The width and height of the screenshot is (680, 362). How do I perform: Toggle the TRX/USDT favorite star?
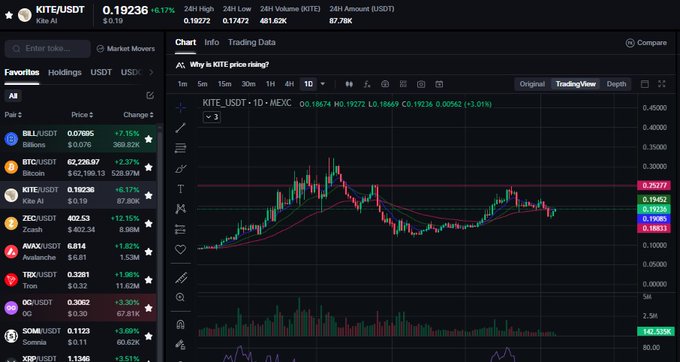(148, 280)
